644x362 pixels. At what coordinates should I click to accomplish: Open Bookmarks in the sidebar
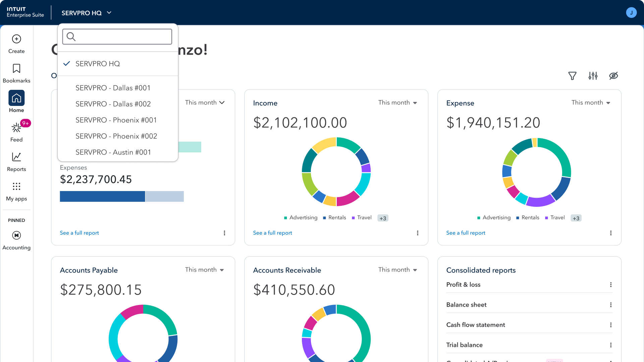16,73
